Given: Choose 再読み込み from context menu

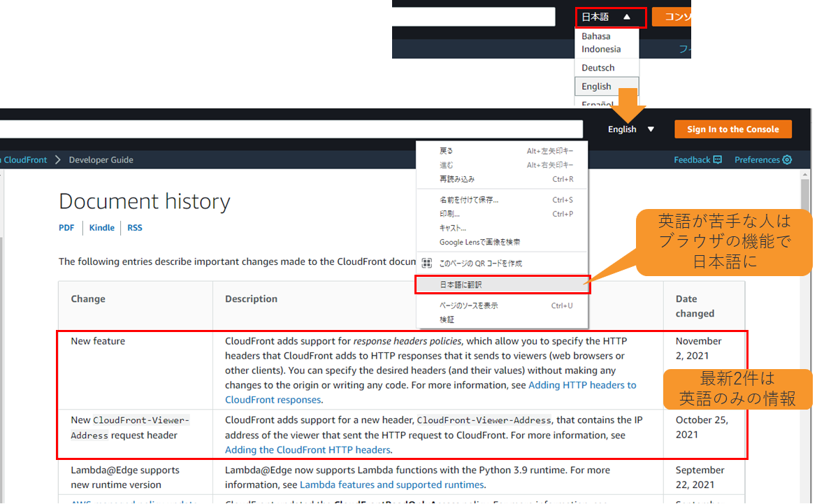Looking at the screenshot, I should pos(503,179).
